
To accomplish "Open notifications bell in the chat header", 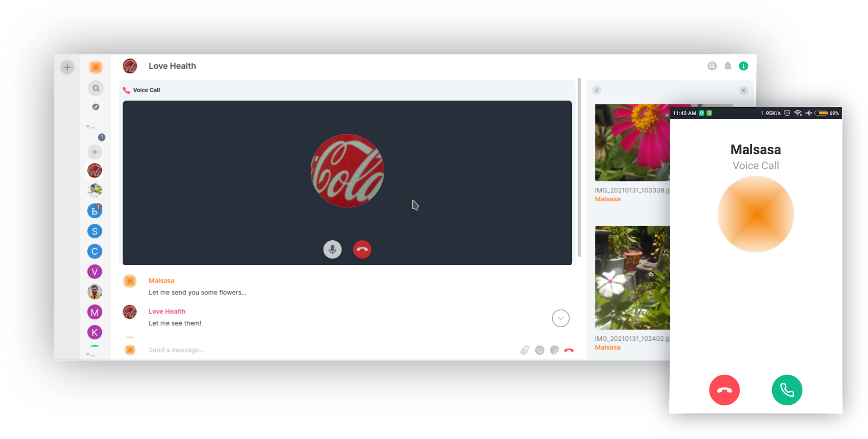I will [x=728, y=66].
